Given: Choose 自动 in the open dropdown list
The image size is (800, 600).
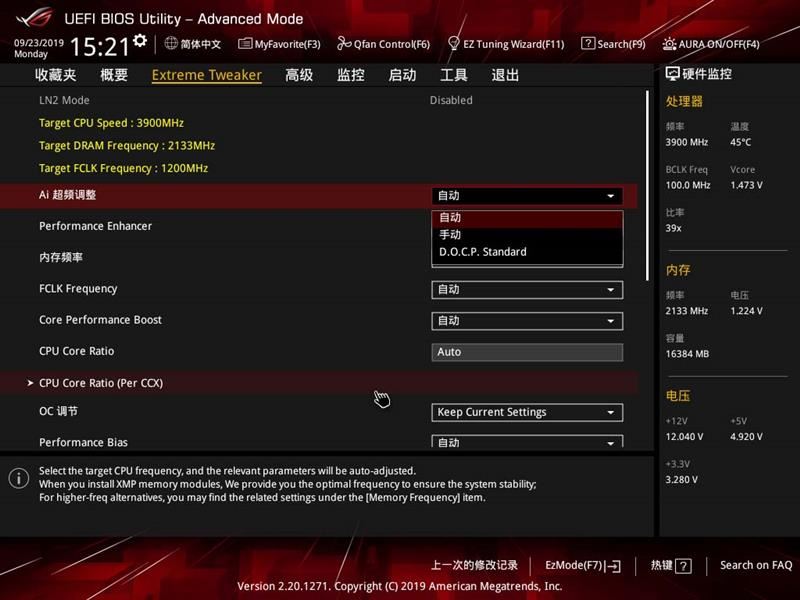Looking at the screenshot, I should (527, 218).
